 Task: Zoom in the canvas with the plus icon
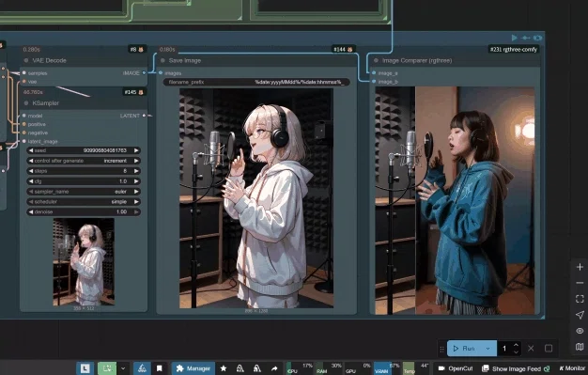[580, 267]
